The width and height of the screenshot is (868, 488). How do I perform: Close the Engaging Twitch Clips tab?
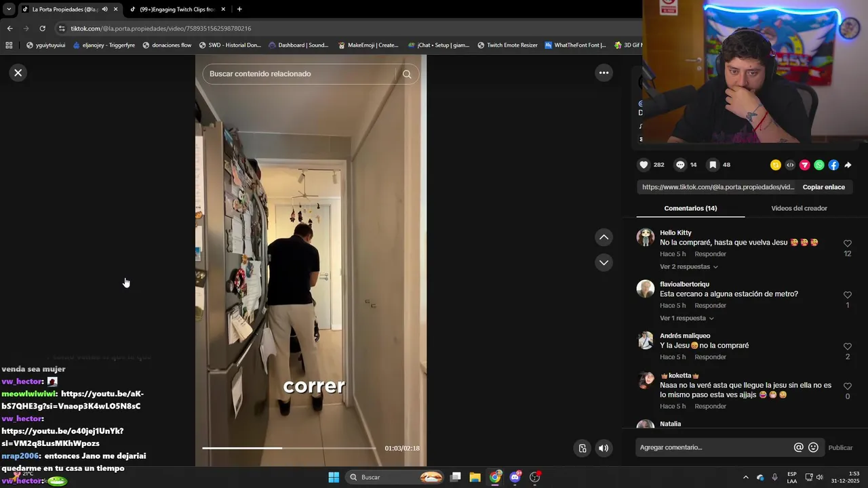pyautogui.click(x=223, y=9)
